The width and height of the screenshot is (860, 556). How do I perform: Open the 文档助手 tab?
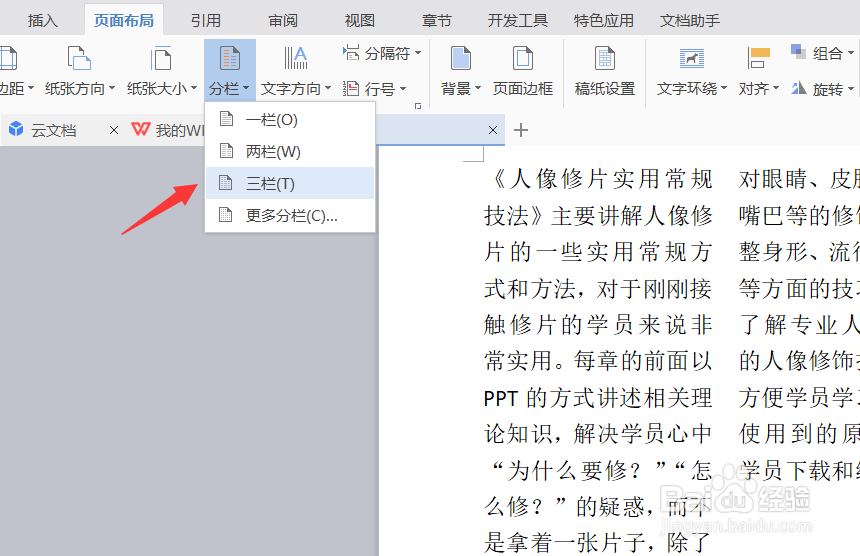tap(689, 21)
